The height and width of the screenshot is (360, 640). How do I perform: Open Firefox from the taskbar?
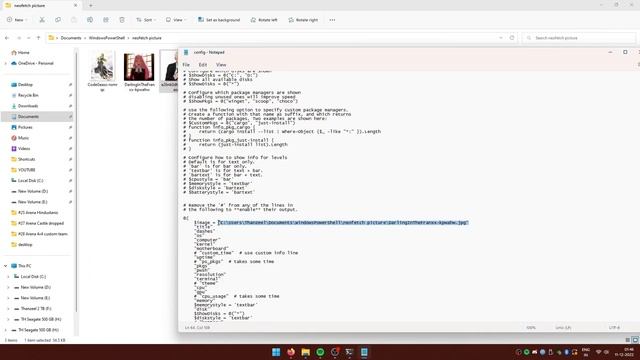coord(291,352)
